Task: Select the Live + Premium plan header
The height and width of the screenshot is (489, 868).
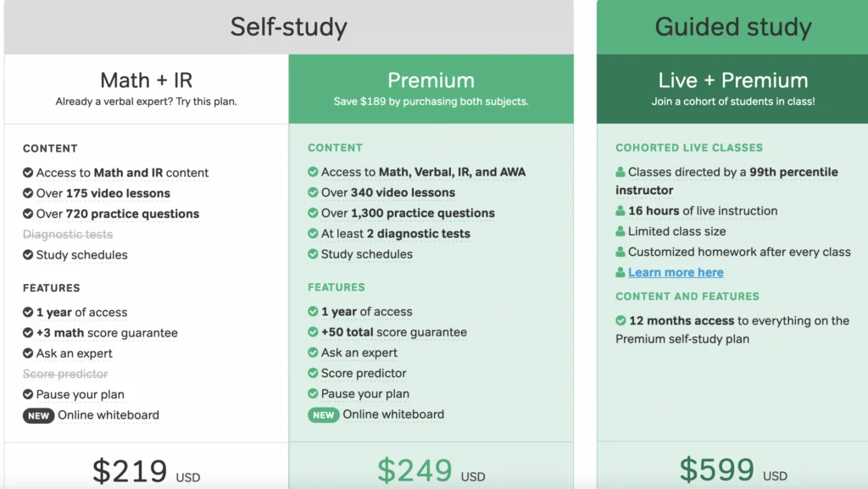Action: [732, 88]
